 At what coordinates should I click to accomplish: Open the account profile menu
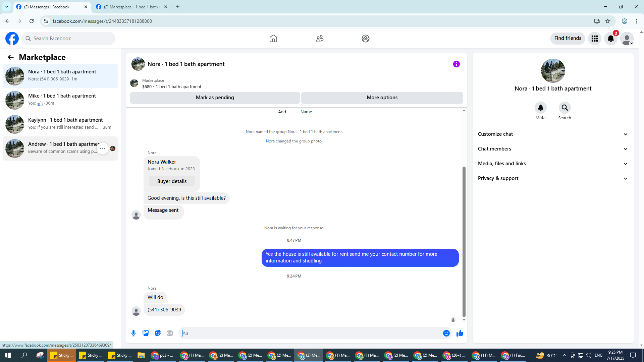pos(627,39)
